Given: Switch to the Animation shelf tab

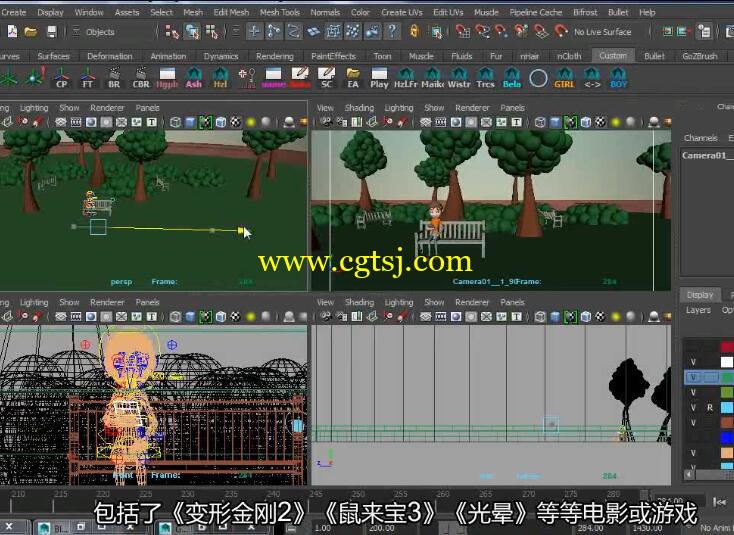Looking at the screenshot, I should point(168,56).
